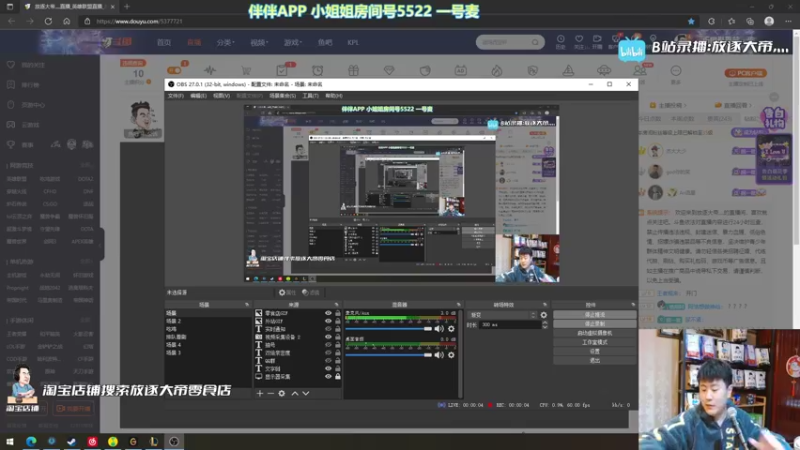Open the Douyu gift box icon
Viewport: 800px width, 450px height.
click(x=353, y=70)
